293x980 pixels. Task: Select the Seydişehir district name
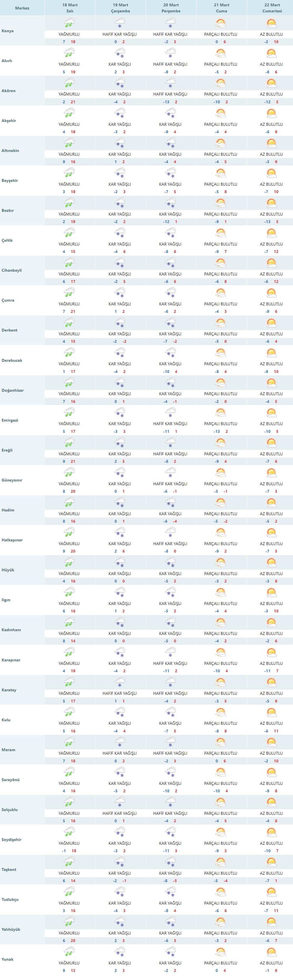(x=12, y=840)
